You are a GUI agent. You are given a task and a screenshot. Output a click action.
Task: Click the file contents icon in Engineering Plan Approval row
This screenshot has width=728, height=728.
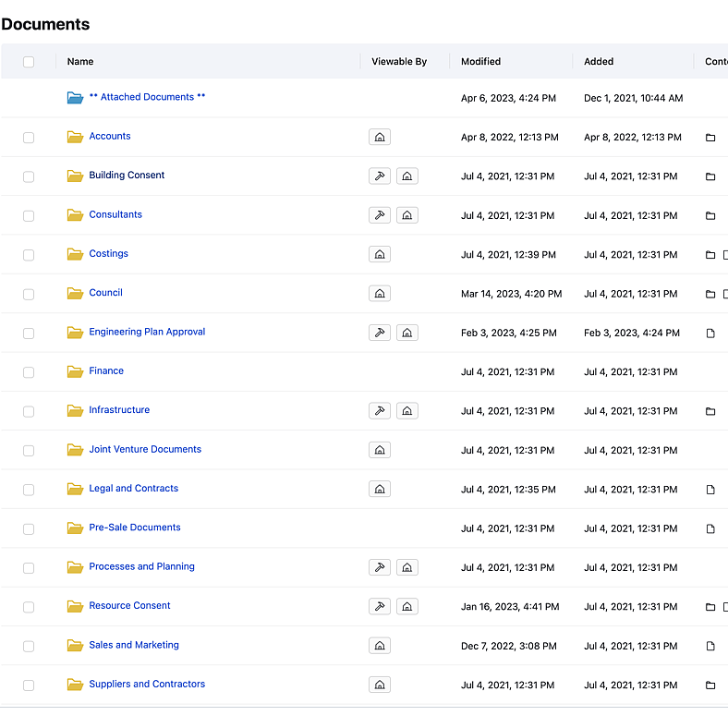[710, 334]
